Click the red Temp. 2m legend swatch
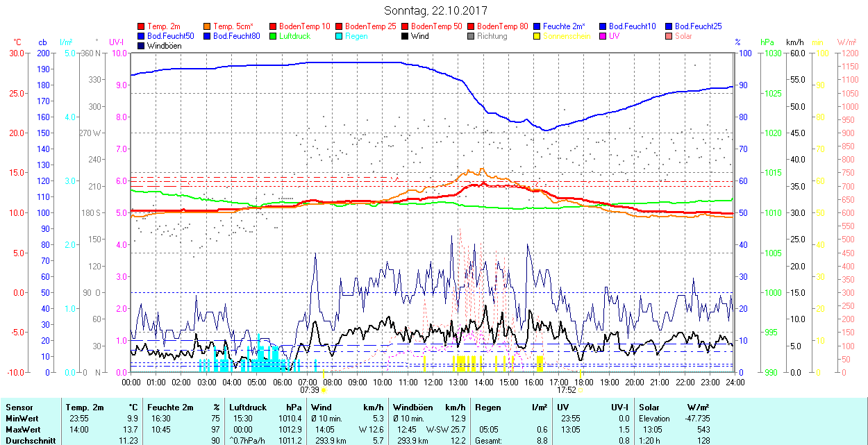This screenshot has width=868, height=445. (142, 26)
